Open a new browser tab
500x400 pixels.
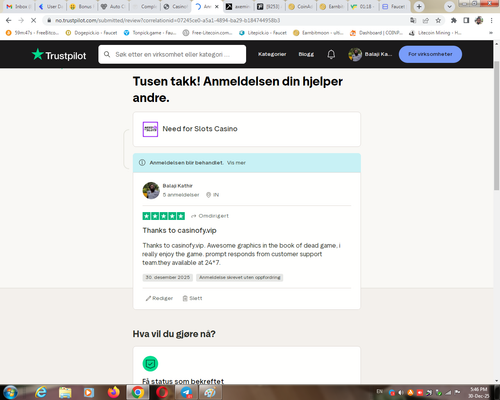[419, 6]
